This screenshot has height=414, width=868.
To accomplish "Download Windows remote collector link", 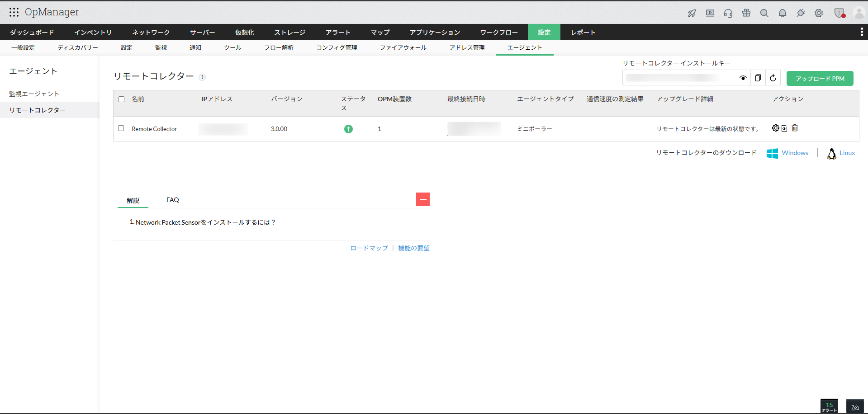I will (x=795, y=153).
